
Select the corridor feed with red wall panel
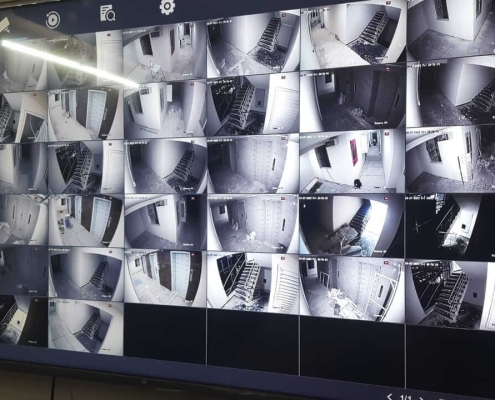[352, 162]
